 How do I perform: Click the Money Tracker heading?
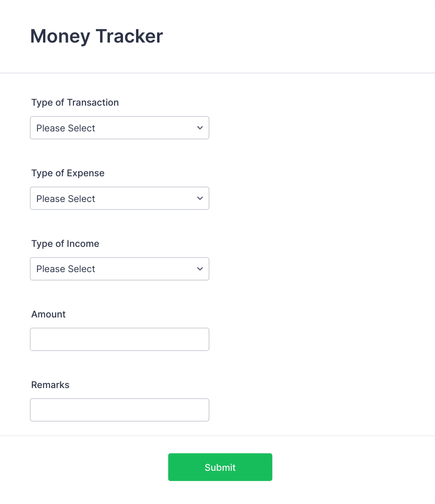coord(96,36)
